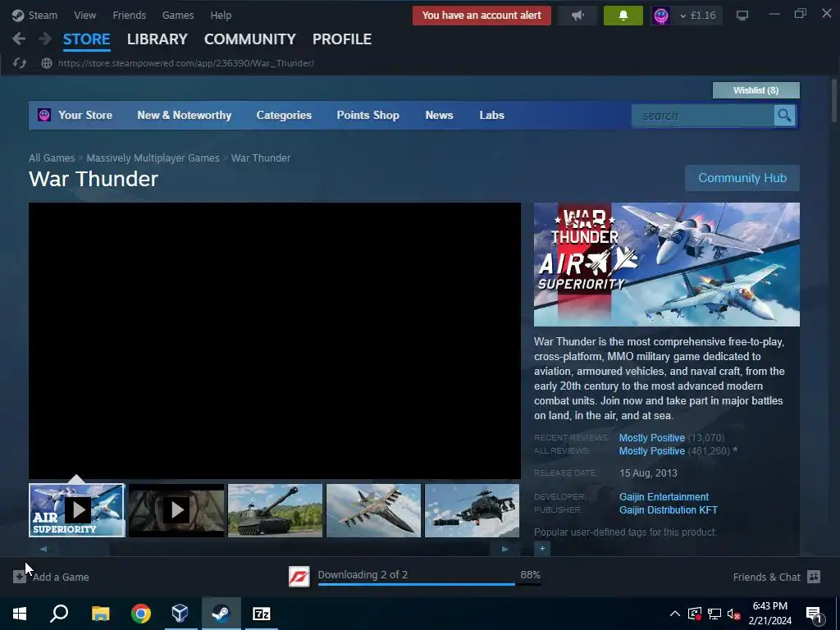The image size is (840, 630).
Task: Select the STORE tab
Action: pyautogui.click(x=86, y=39)
